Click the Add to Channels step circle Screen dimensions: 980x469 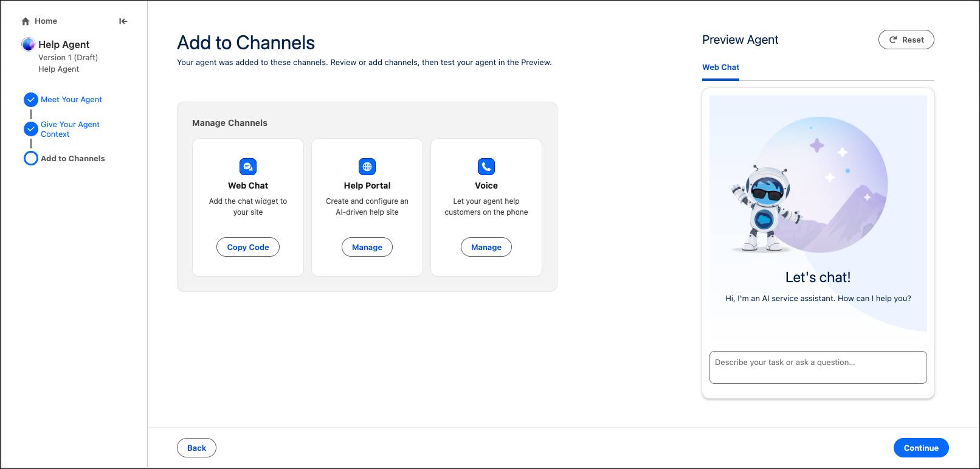pyautogui.click(x=31, y=159)
